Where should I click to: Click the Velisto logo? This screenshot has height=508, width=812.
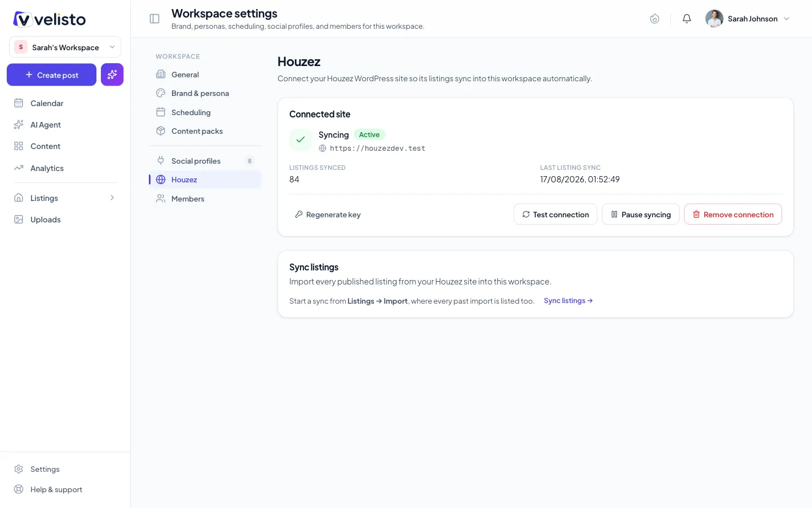pyautogui.click(x=50, y=19)
